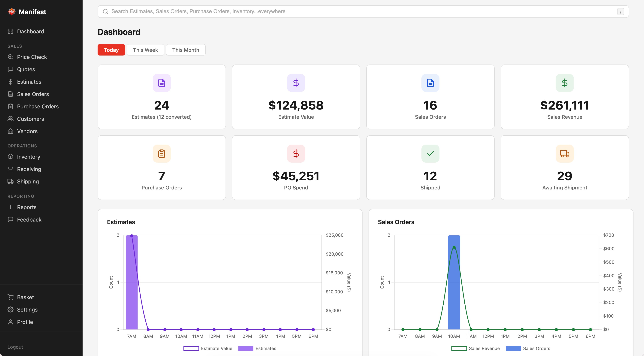Click the Logout link
Viewport: 644px width, 356px height.
click(15, 347)
